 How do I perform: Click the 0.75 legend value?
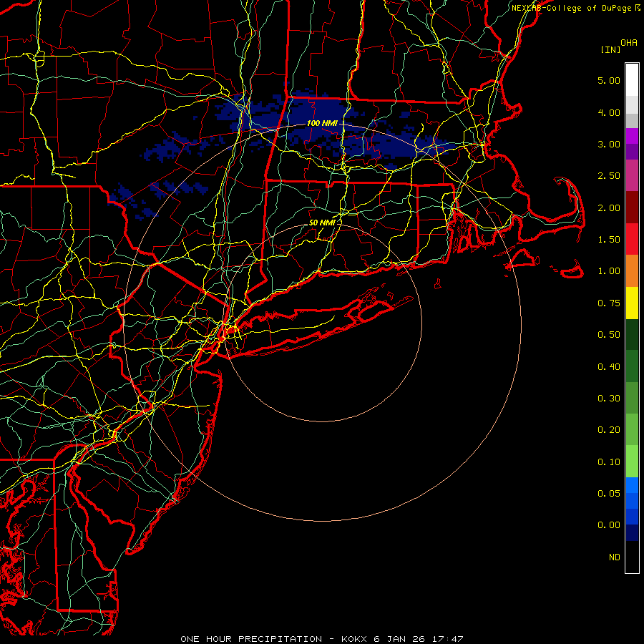[609, 303]
